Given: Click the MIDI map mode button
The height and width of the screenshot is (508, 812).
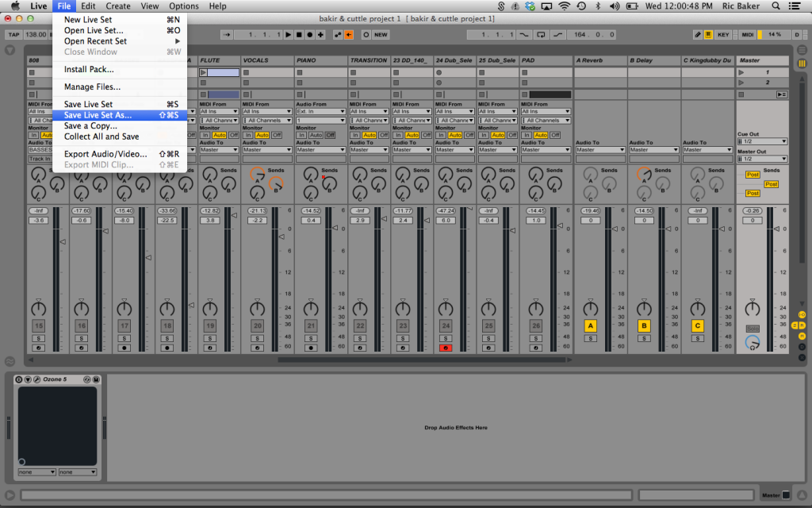Looking at the screenshot, I should click(747, 35).
